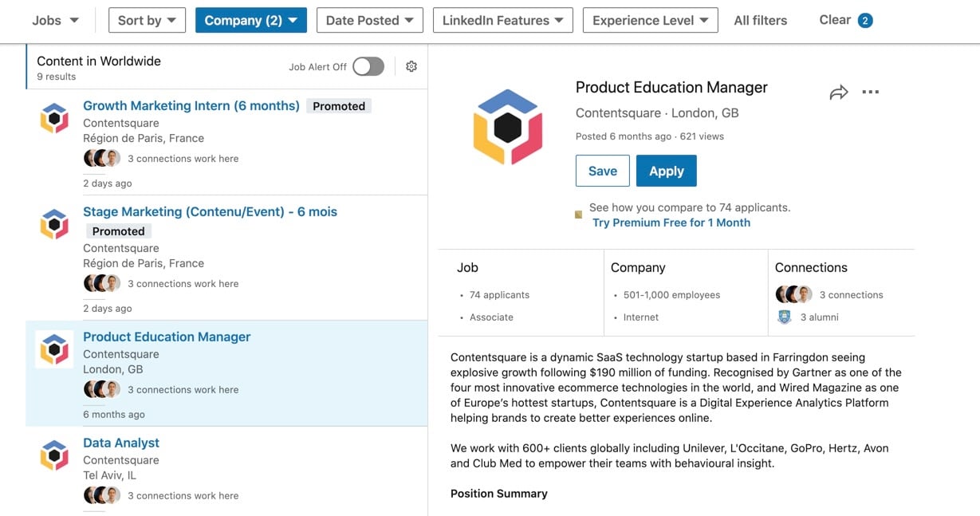The height and width of the screenshot is (516, 980).
Task: Click the share arrow icon
Action: [838, 93]
